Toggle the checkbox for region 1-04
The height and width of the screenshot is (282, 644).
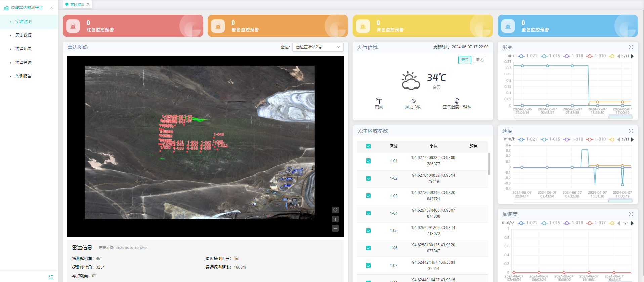click(368, 213)
